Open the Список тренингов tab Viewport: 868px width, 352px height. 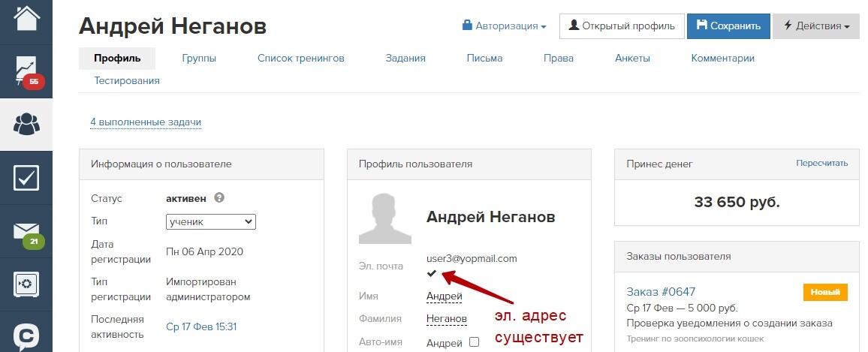300,58
